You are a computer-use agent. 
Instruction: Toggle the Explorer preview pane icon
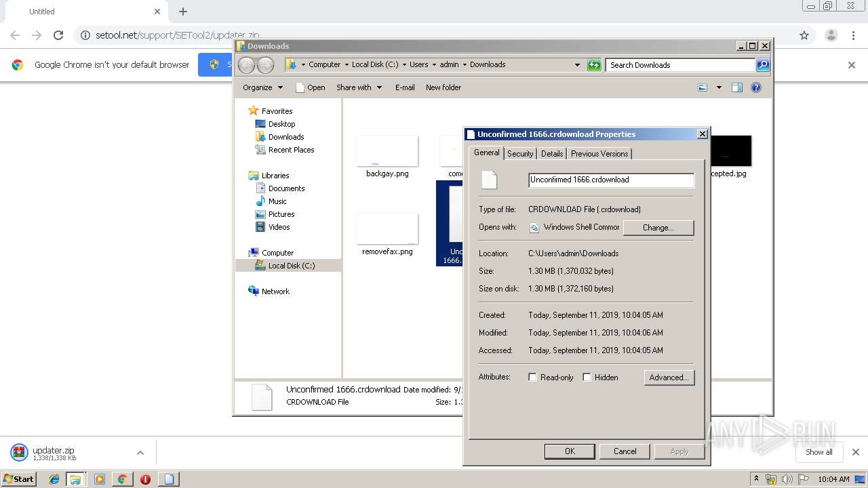pos(737,87)
